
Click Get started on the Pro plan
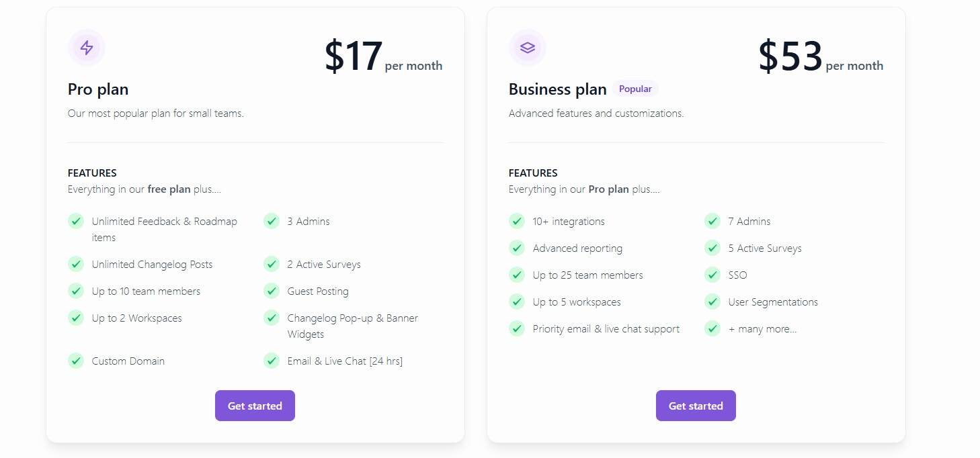[255, 406]
